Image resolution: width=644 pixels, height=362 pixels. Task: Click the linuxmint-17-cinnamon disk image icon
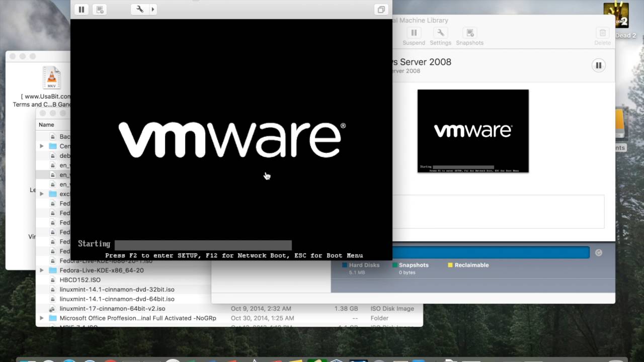tap(52, 309)
